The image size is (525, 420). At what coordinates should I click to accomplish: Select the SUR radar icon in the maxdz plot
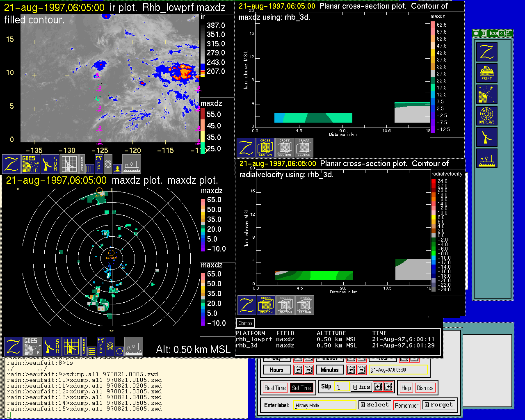click(x=52, y=346)
